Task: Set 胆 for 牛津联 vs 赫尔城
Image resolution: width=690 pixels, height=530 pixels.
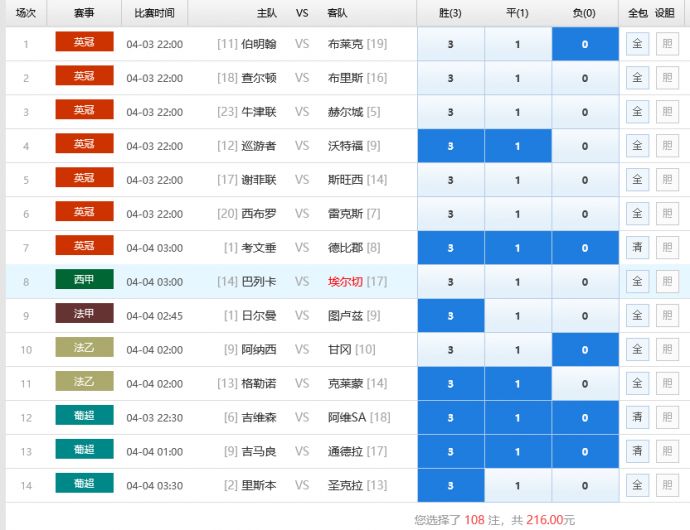Action: [x=665, y=112]
